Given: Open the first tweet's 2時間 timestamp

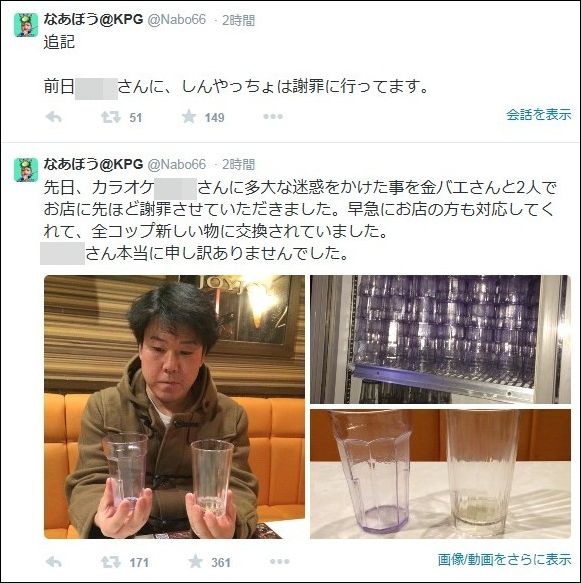Looking at the screenshot, I should [239, 20].
